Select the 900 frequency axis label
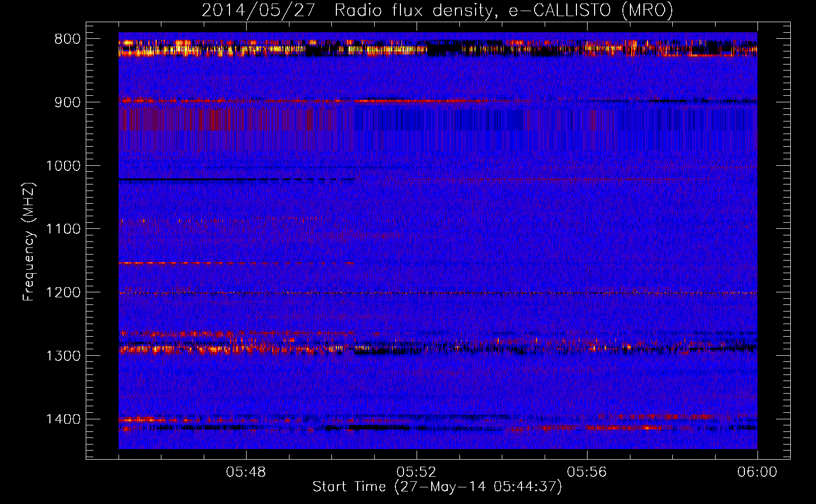Image resolution: width=816 pixels, height=504 pixels. point(68,102)
